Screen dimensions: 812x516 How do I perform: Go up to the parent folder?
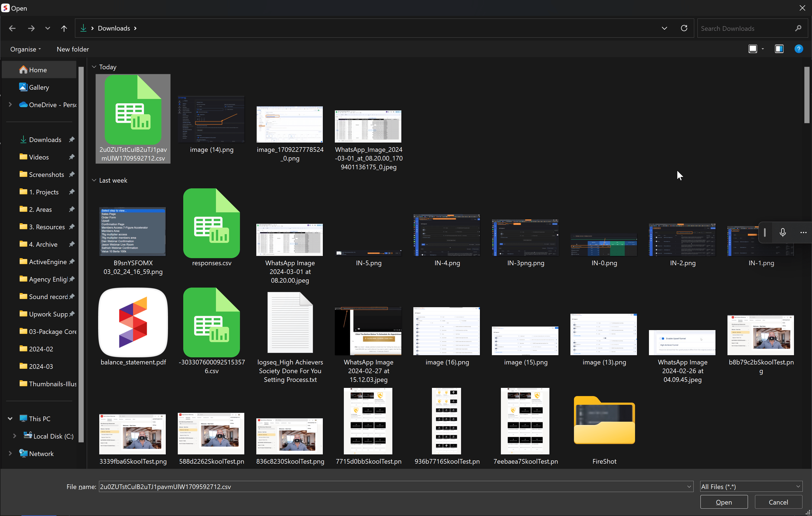tap(64, 28)
